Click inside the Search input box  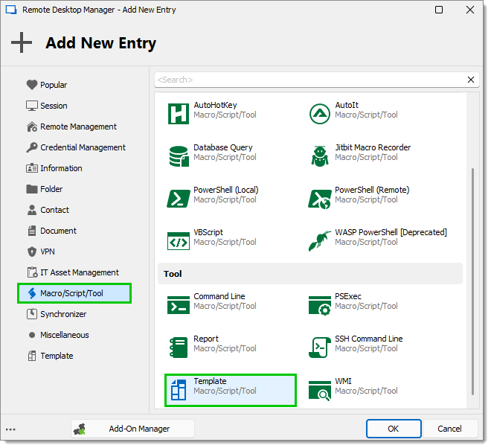[x=310, y=80]
